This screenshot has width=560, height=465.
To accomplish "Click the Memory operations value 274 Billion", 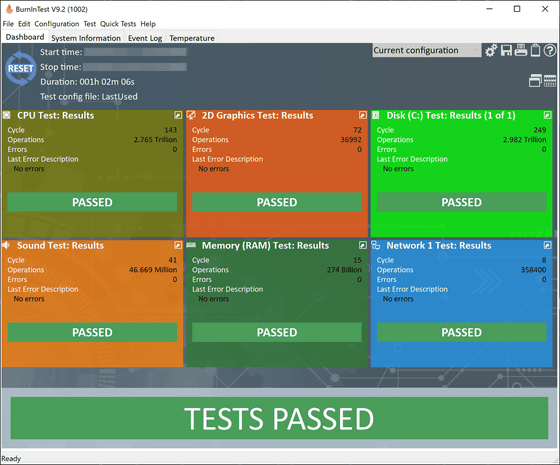I will 344,270.
